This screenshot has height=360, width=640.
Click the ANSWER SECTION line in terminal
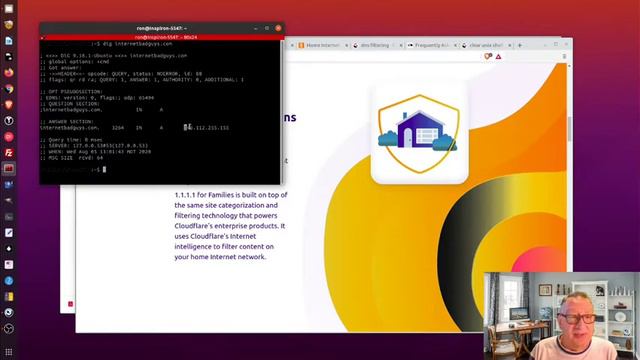click(67, 122)
